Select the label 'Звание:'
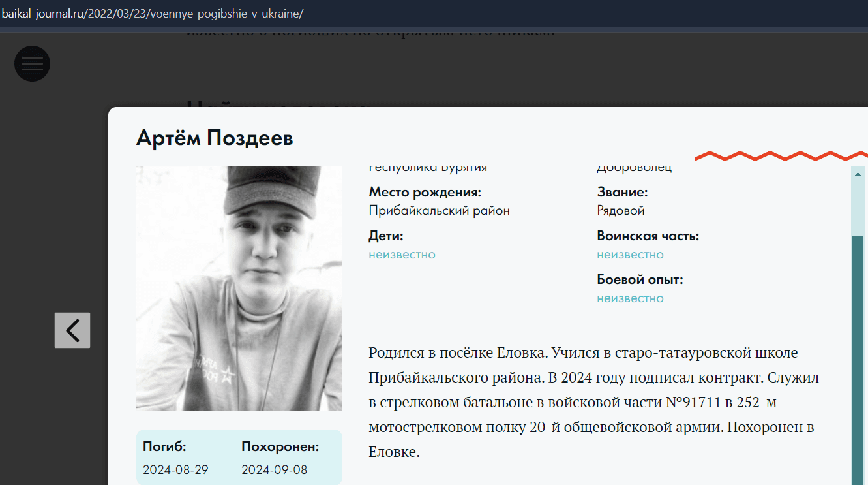Image resolution: width=868 pixels, height=485 pixels. 622,193
